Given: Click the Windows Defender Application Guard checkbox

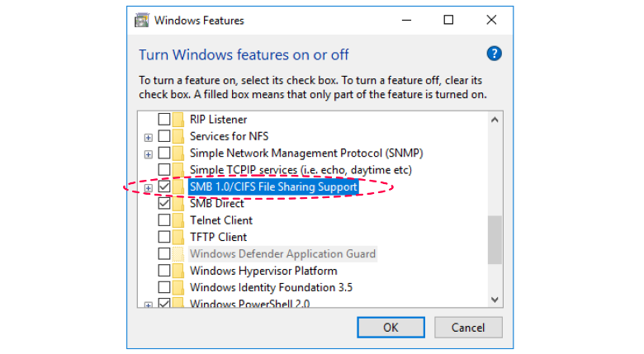Looking at the screenshot, I should 164,254.
